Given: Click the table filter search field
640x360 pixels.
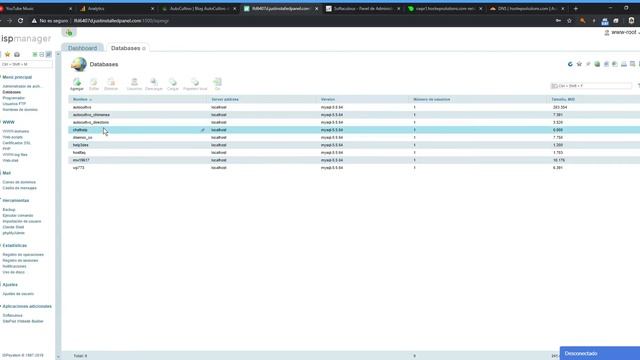Looking at the screenshot, I should coord(591,86).
